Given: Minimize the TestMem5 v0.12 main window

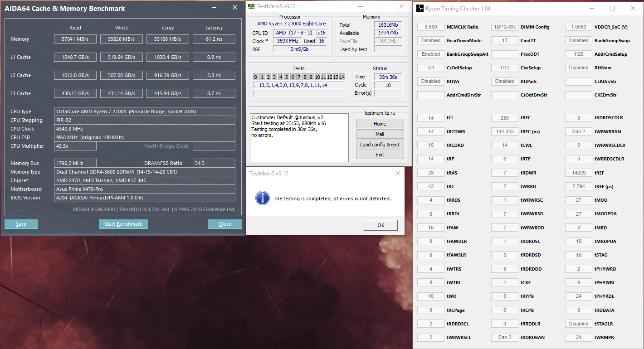Looking at the screenshot, I should click(361, 6).
